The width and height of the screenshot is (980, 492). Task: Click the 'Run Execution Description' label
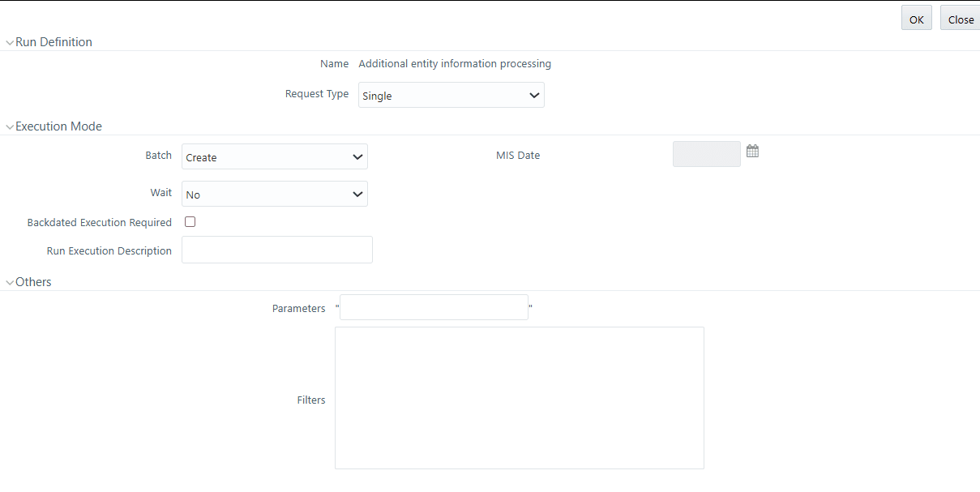tap(109, 251)
